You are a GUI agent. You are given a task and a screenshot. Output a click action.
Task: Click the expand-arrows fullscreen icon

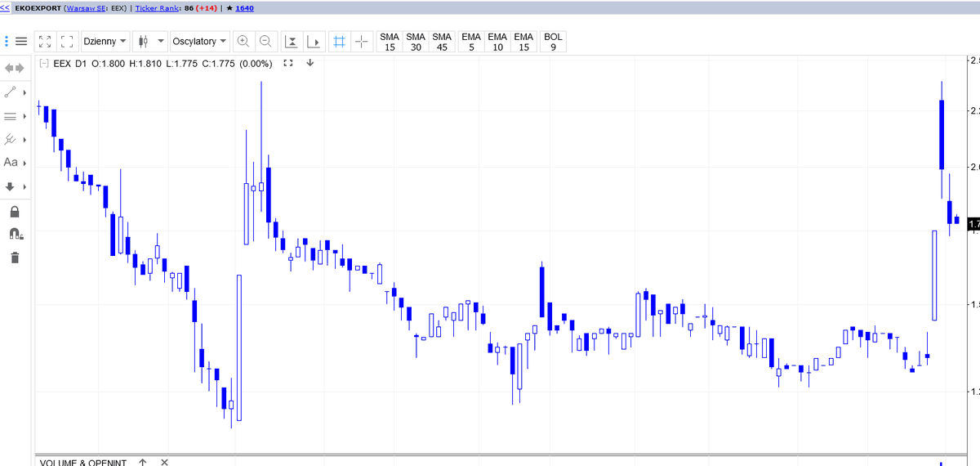[46, 41]
